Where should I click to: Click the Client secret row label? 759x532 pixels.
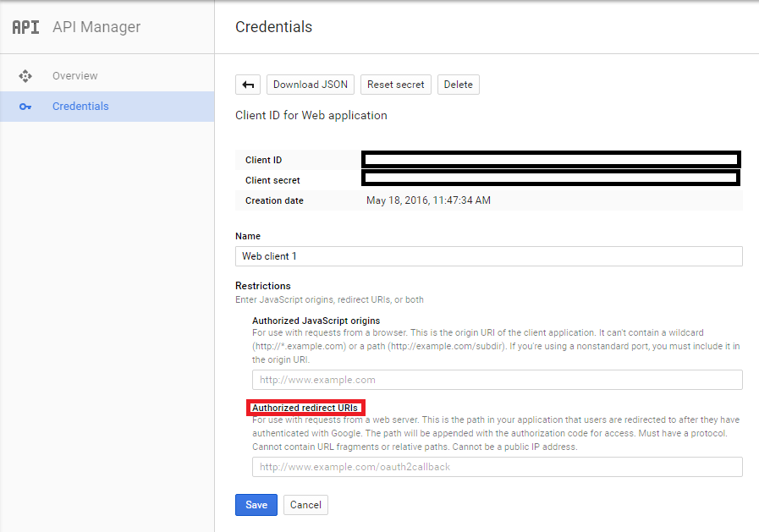272,180
